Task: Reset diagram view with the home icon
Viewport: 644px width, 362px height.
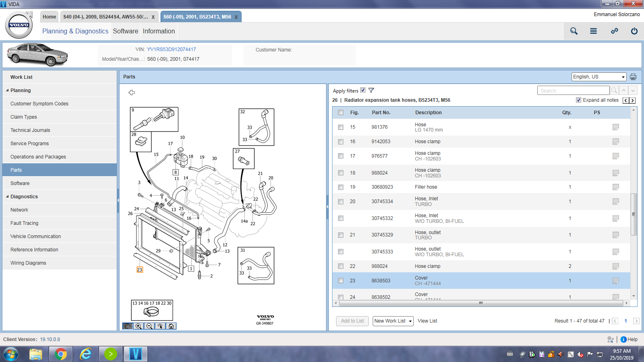Action: pos(171,326)
